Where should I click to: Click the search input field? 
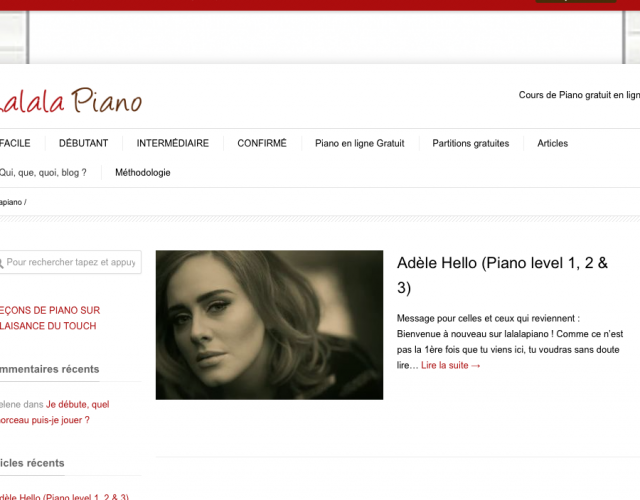(x=71, y=262)
